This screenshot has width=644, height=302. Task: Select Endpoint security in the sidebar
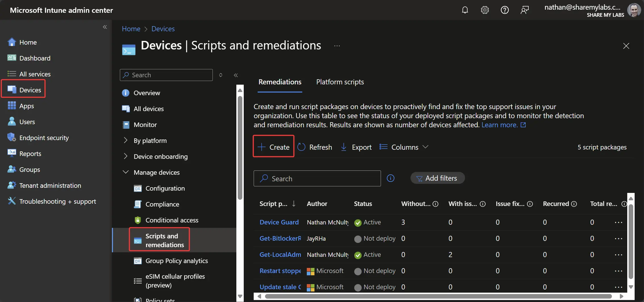[44, 138]
